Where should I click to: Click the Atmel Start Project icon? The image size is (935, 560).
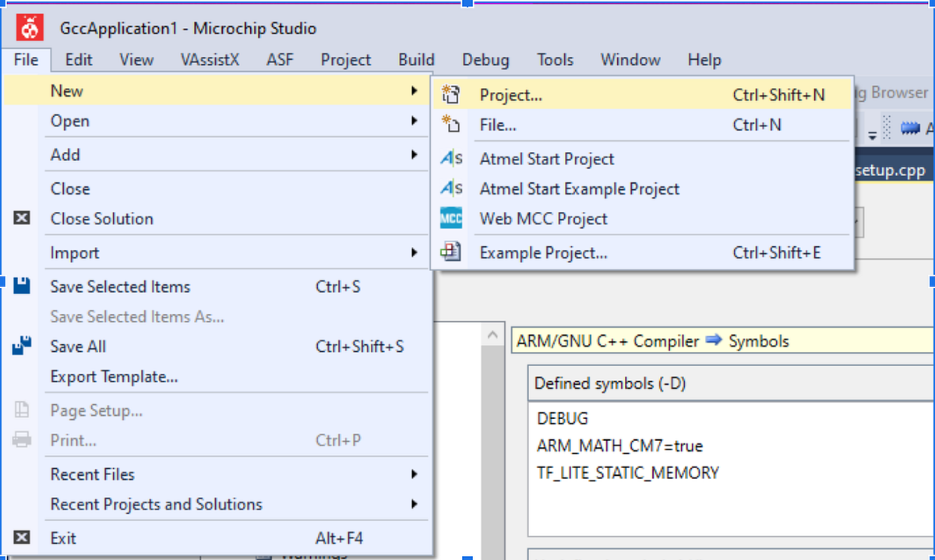[451, 159]
